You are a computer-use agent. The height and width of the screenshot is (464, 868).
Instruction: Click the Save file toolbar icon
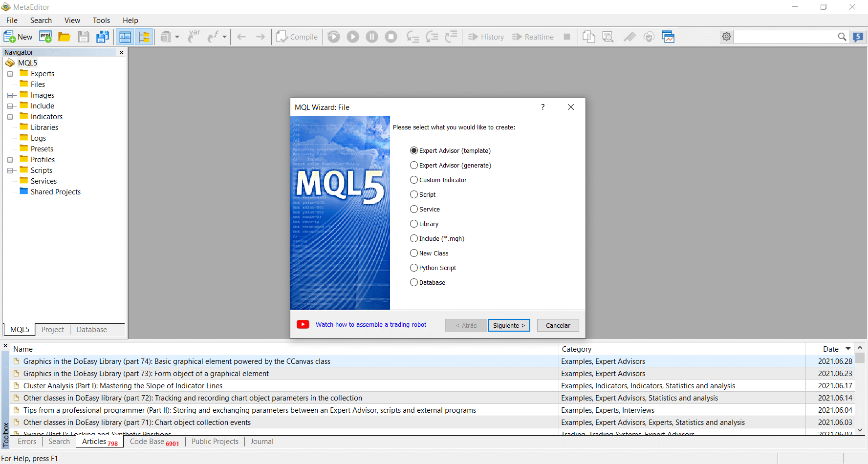(84, 37)
